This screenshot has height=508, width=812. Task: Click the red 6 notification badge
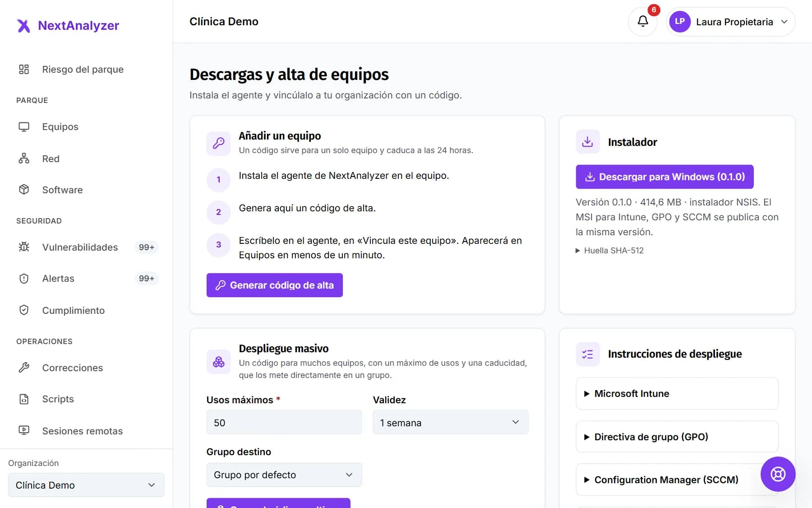[654, 10]
